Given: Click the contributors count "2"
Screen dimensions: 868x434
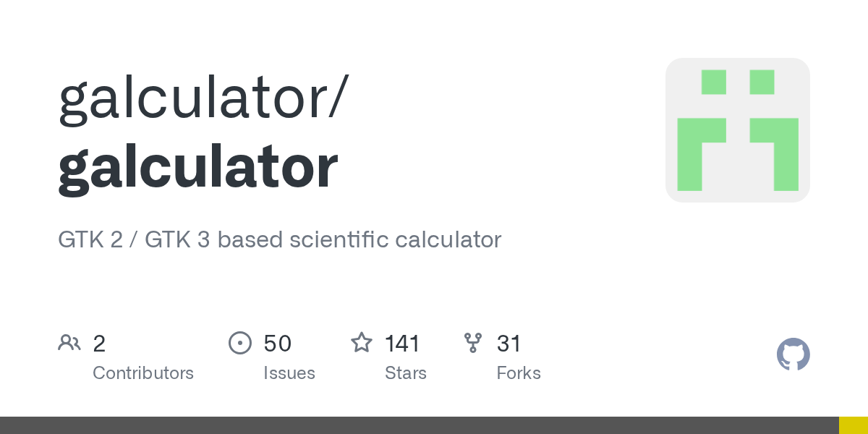Looking at the screenshot, I should pos(99,344).
